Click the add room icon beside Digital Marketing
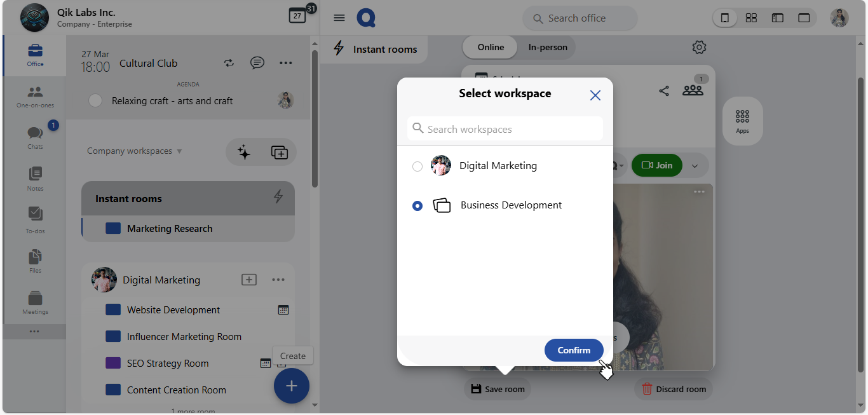 249,280
